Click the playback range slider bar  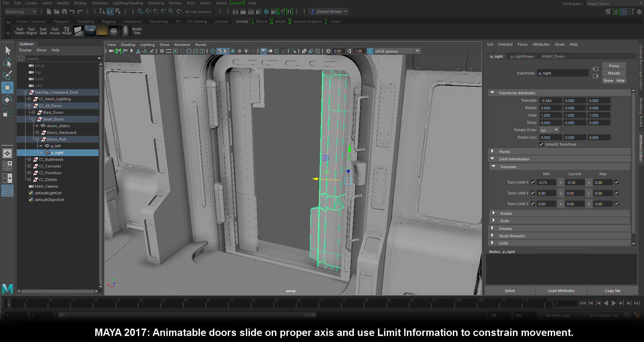click(187, 315)
